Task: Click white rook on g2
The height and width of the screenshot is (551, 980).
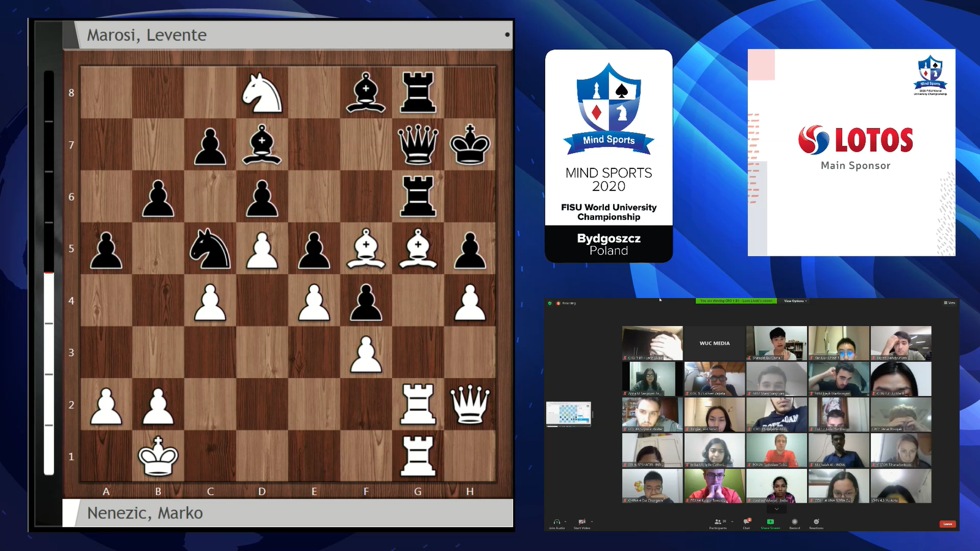Action: point(418,405)
